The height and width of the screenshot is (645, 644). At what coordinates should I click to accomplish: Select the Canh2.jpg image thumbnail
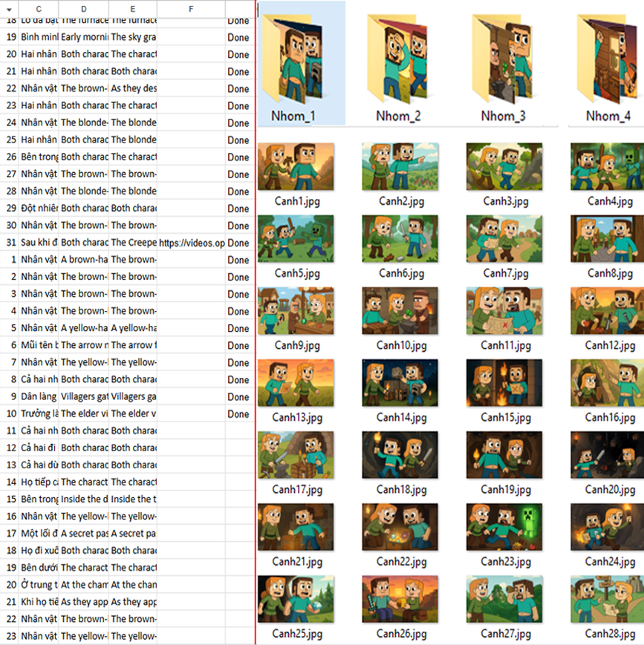(x=400, y=166)
